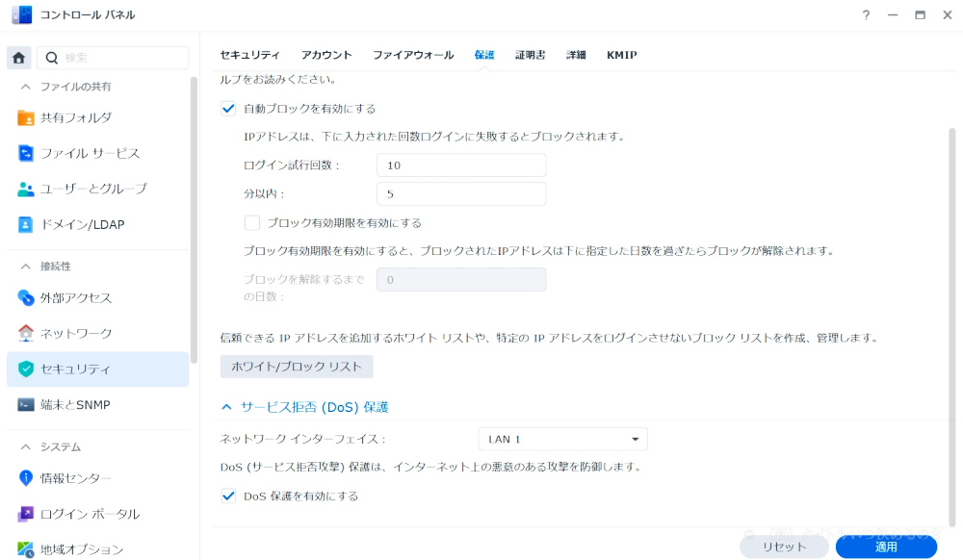
Task: Collapse the システム section
Action: click(x=26, y=446)
